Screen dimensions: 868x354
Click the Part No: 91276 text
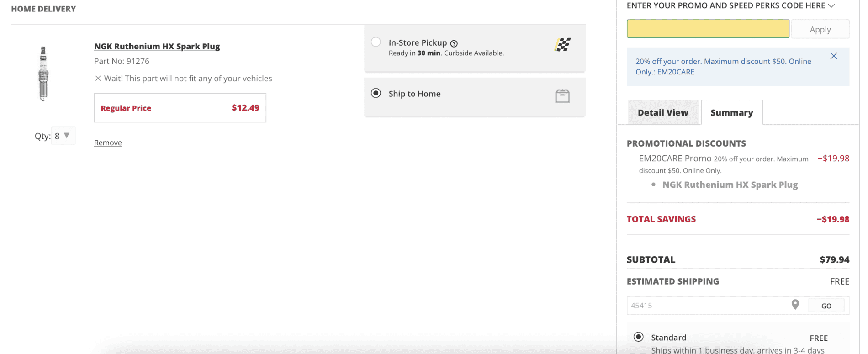122,61
